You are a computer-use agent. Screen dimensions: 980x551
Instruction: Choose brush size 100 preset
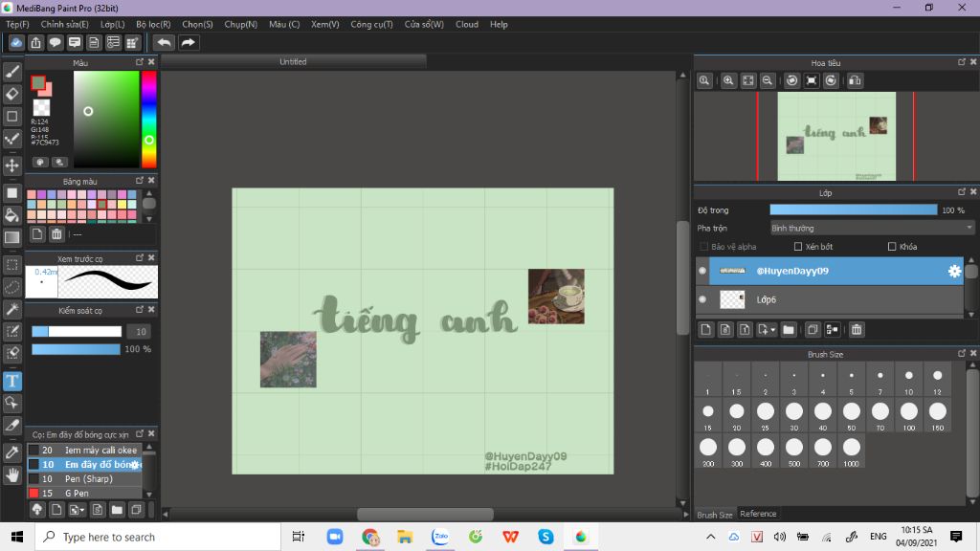[909, 415]
